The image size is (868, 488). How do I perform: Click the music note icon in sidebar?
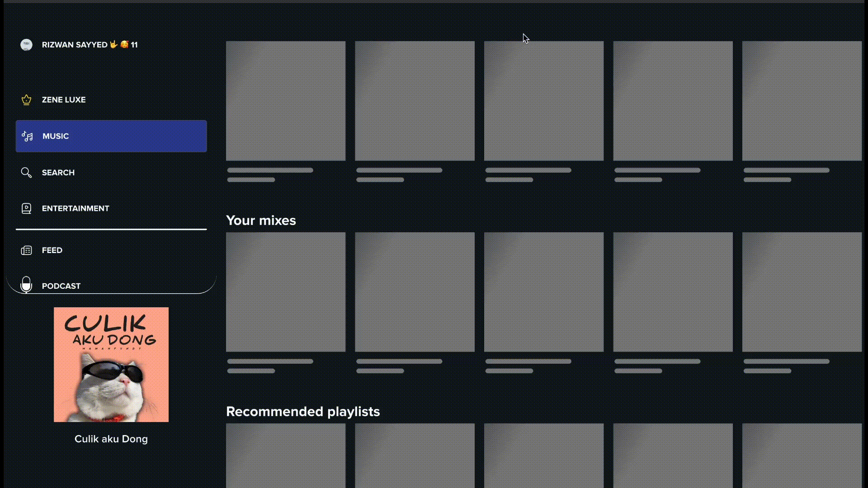27,136
